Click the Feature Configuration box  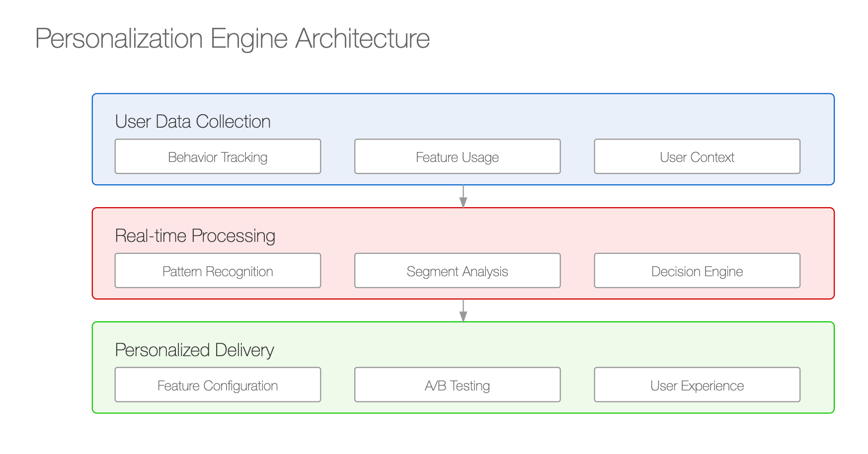pos(218,385)
